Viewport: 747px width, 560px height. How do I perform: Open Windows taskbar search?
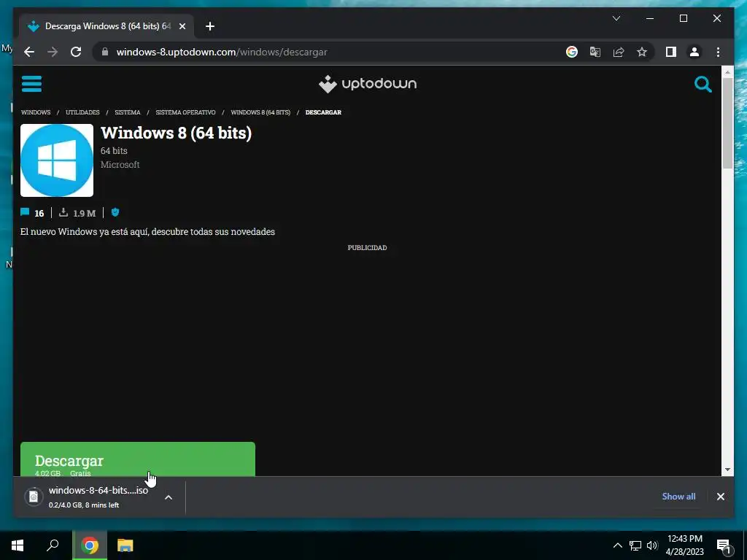(x=53, y=545)
